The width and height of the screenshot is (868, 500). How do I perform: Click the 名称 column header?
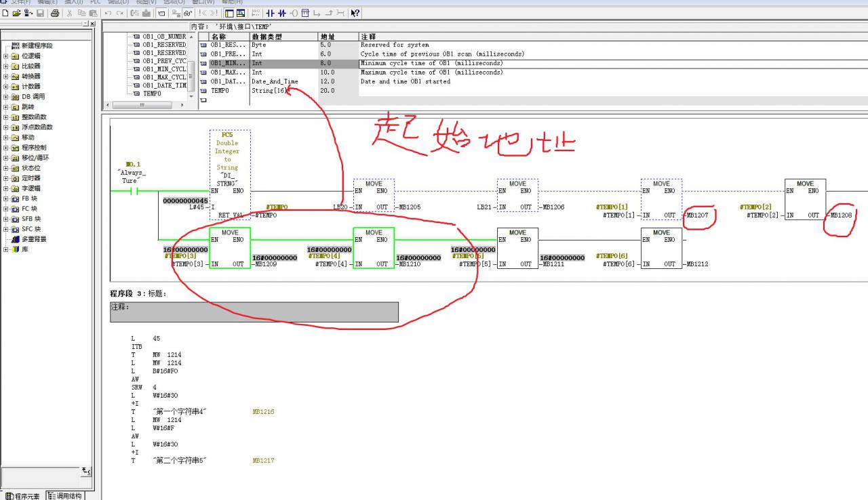click(229, 37)
